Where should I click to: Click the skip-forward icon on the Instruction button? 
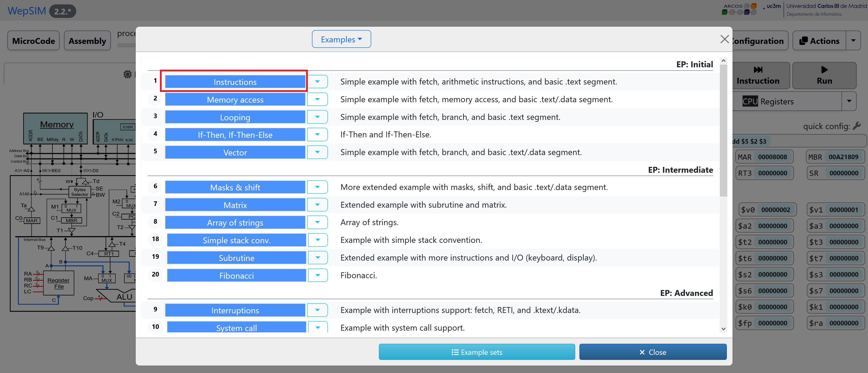point(758,70)
